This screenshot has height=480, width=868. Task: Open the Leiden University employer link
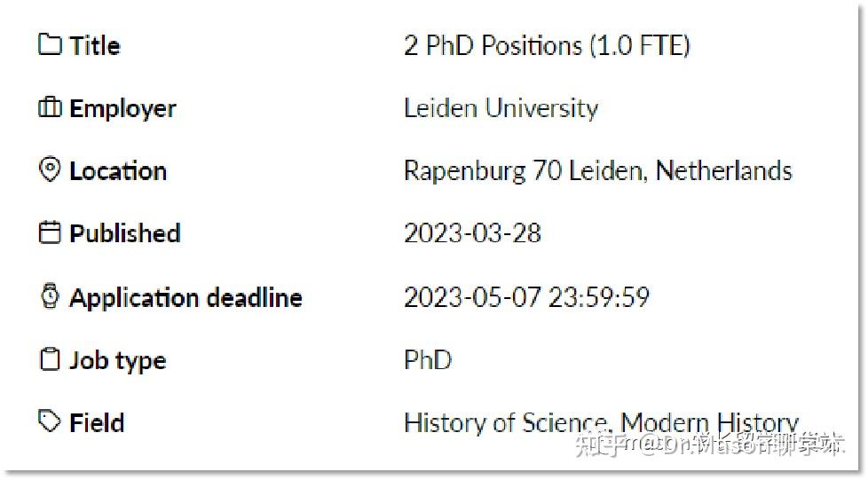coord(501,107)
